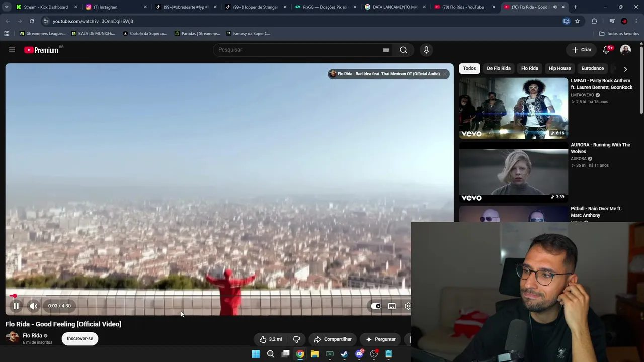Open Task View on the taskbar

point(285,354)
